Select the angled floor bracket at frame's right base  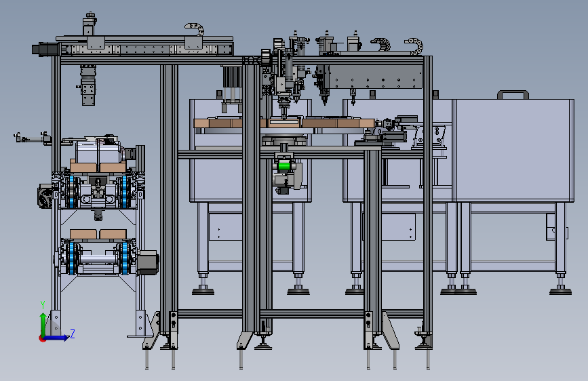coord(391,331)
